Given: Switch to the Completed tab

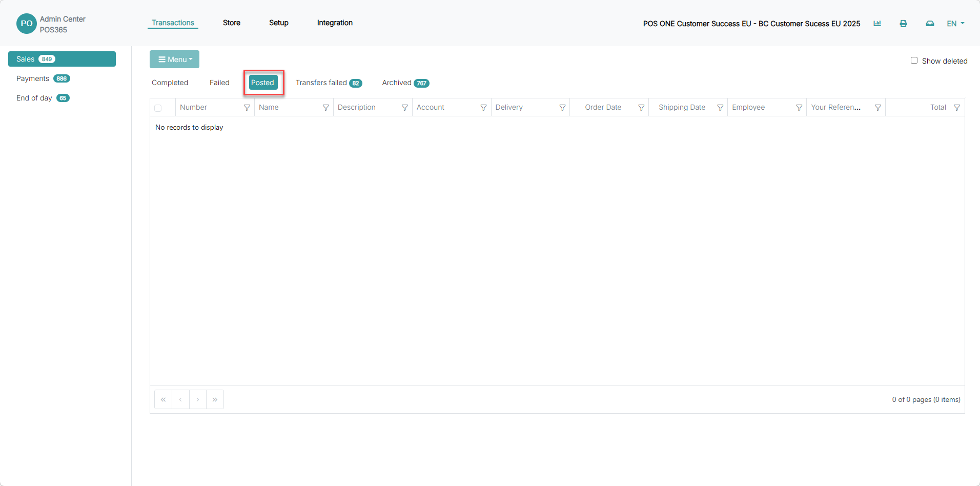Looking at the screenshot, I should click(170, 83).
